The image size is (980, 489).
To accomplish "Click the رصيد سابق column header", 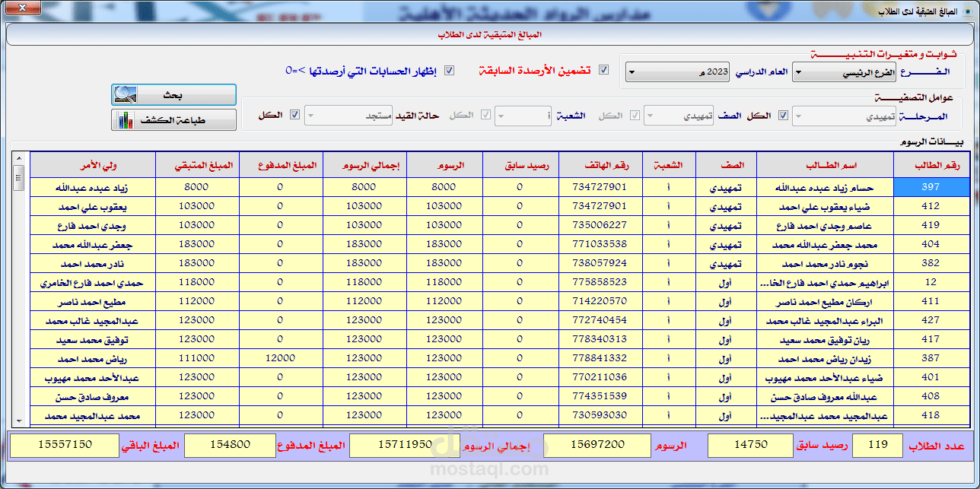I will (x=520, y=165).
